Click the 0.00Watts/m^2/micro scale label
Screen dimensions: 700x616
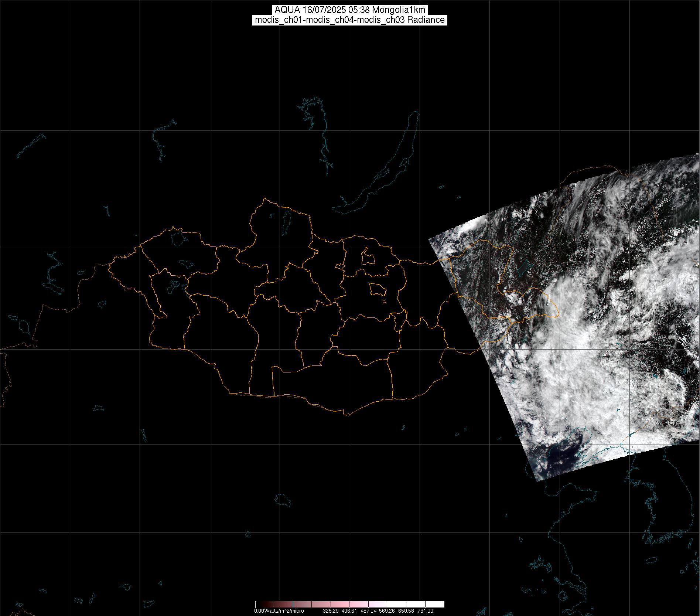pos(279,611)
